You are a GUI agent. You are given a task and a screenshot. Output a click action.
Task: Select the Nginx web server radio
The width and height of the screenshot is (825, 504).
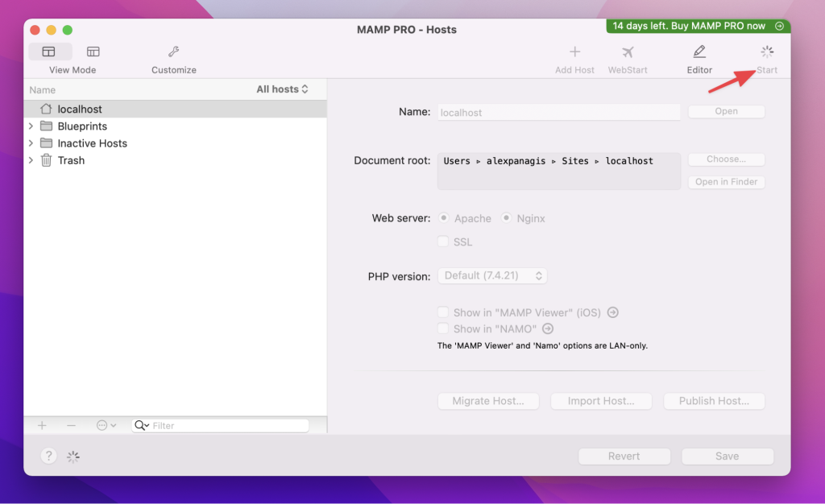[x=506, y=217]
